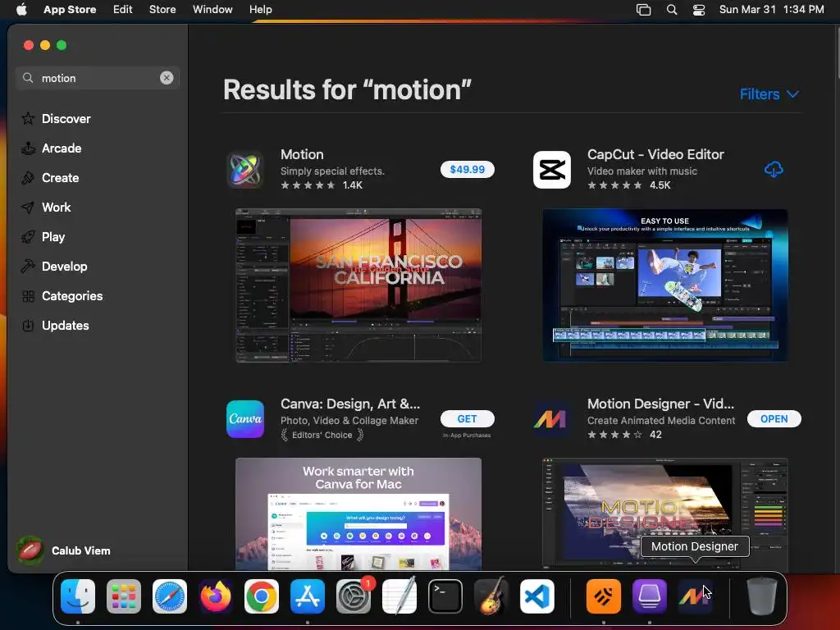Launch Google Chrome from the Dock
The width and height of the screenshot is (840, 630).
coord(262,596)
